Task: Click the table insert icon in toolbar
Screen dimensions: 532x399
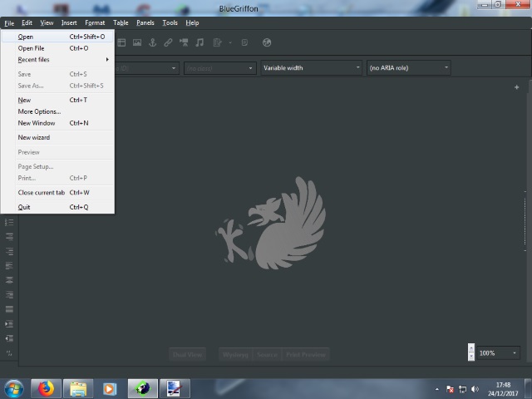Action: (121, 42)
